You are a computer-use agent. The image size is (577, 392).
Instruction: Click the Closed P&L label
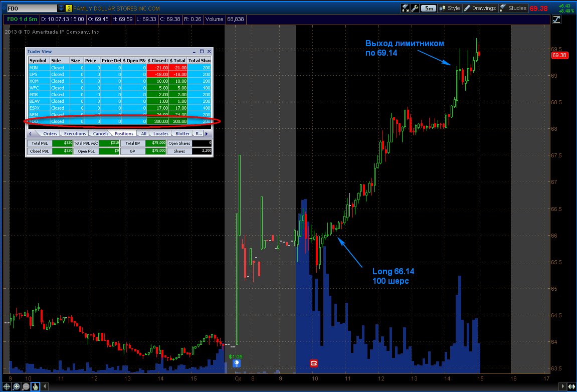[x=40, y=151]
